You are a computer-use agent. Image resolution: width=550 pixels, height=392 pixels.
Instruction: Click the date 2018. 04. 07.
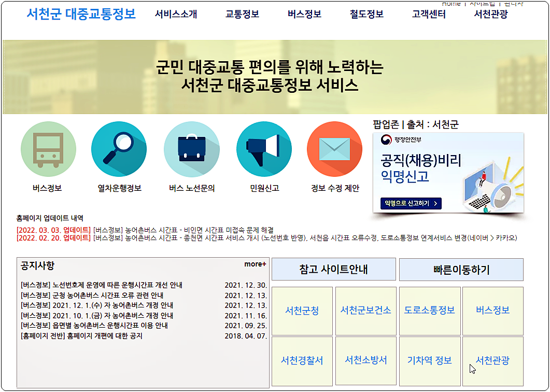tap(246, 336)
